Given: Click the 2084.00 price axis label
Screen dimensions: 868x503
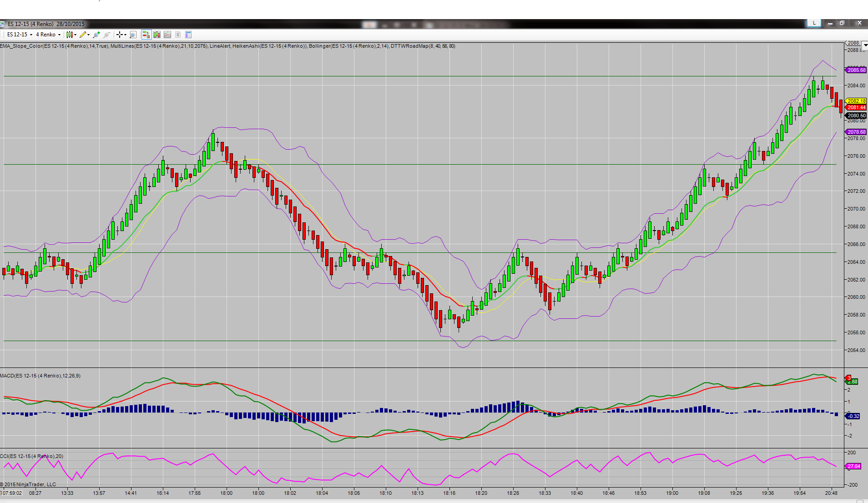Looking at the screenshot, I should pyautogui.click(x=856, y=86).
